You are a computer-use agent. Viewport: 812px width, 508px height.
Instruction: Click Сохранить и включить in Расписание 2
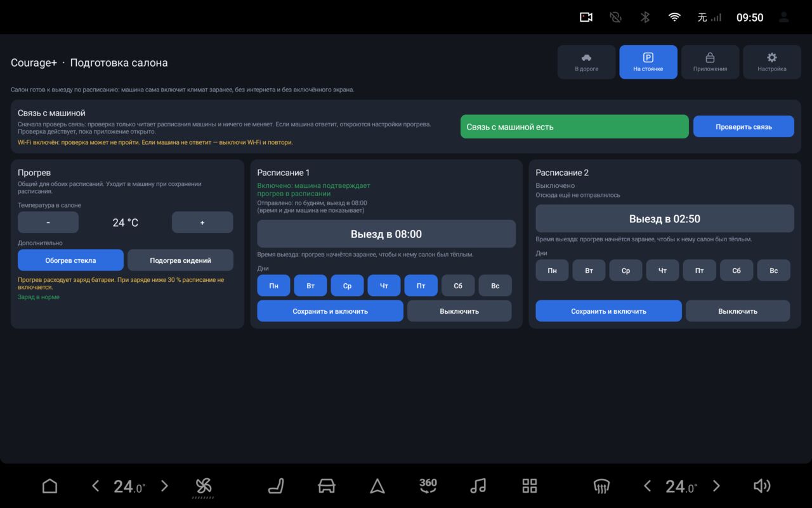pos(608,311)
